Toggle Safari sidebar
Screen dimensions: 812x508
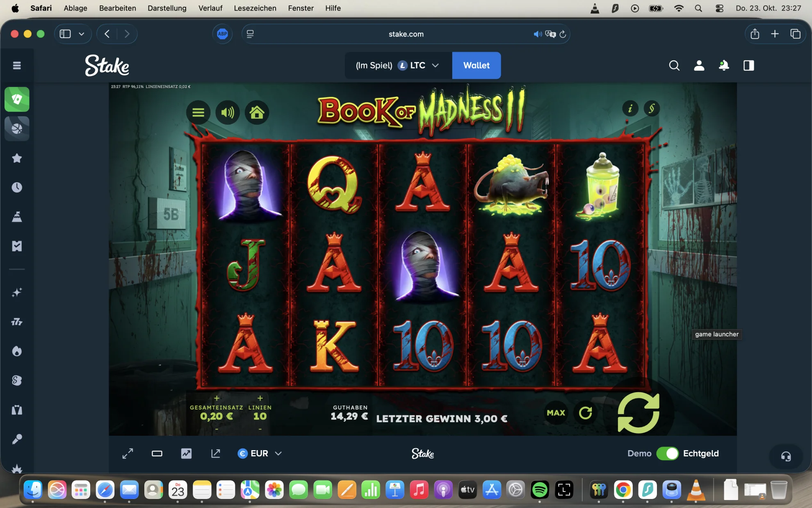point(65,34)
